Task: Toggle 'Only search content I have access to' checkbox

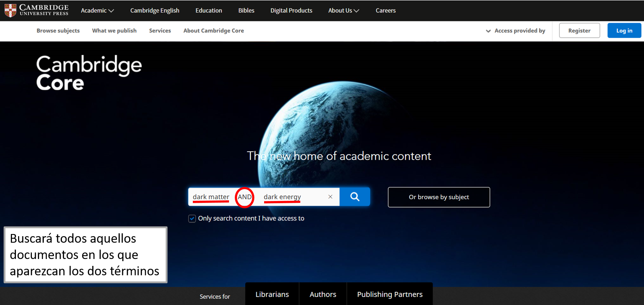Action: click(192, 218)
